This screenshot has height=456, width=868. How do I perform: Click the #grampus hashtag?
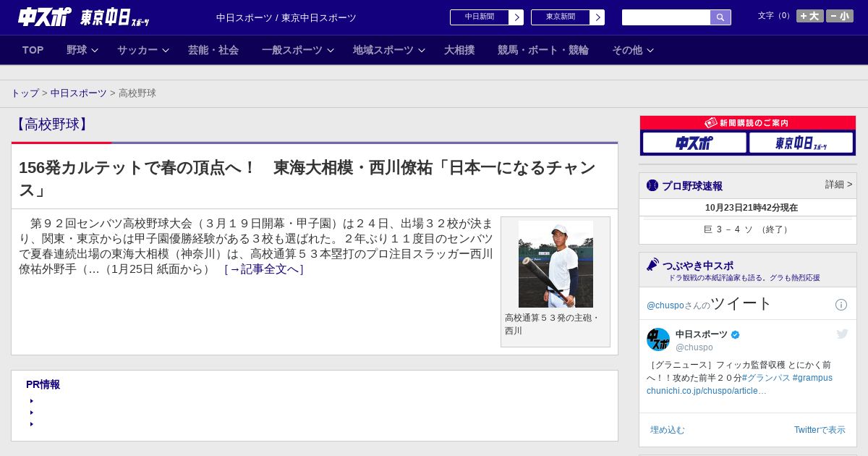(812, 378)
